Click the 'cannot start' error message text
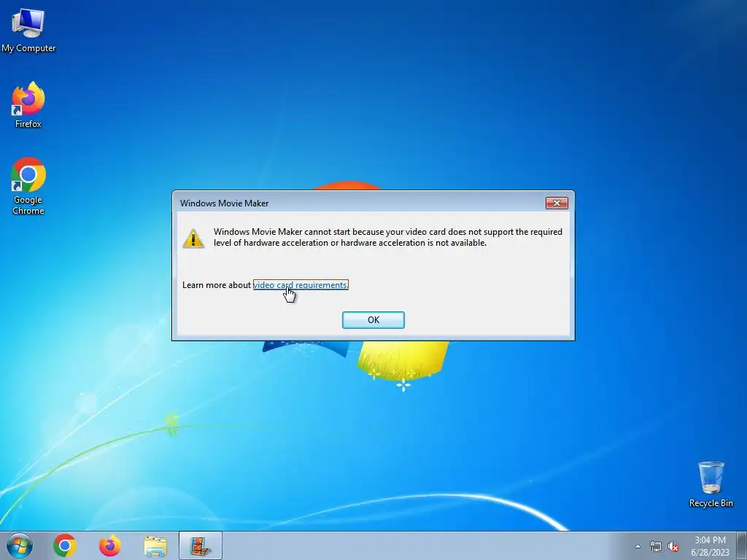The image size is (747, 560). pos(388,237)
